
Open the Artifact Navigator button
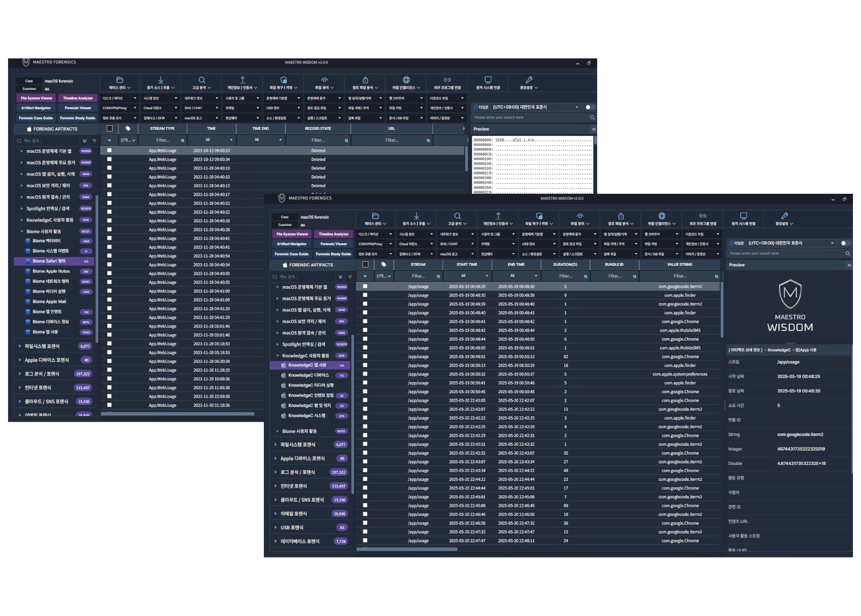[x=292, y=244]
